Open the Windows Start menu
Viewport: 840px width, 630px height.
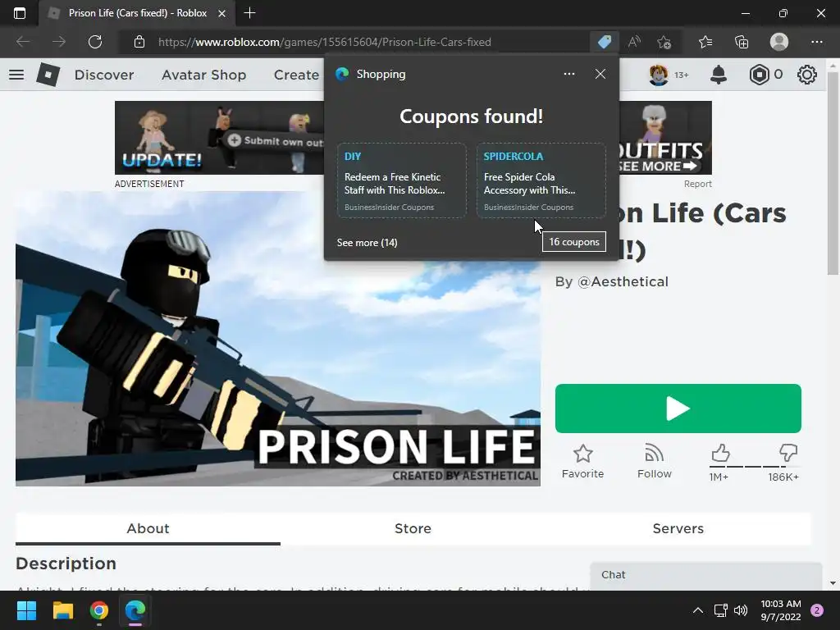point(26,610)
